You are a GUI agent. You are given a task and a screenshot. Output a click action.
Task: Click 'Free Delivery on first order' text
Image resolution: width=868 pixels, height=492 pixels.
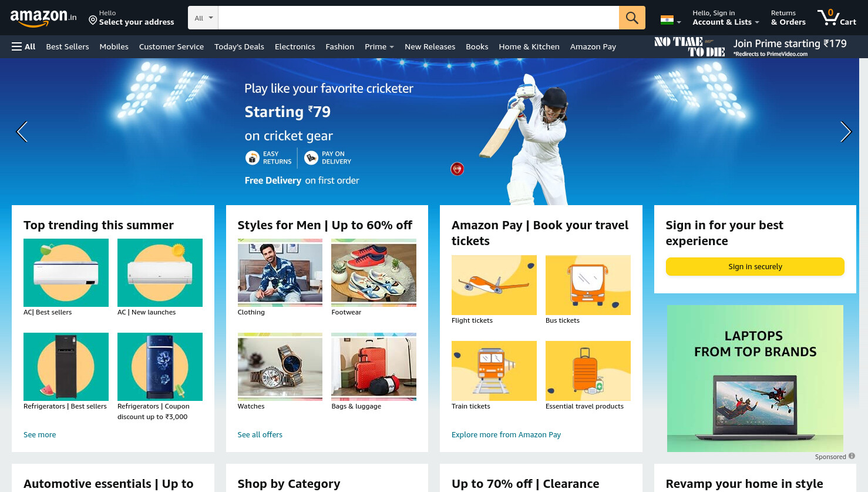tap(302, 180)
